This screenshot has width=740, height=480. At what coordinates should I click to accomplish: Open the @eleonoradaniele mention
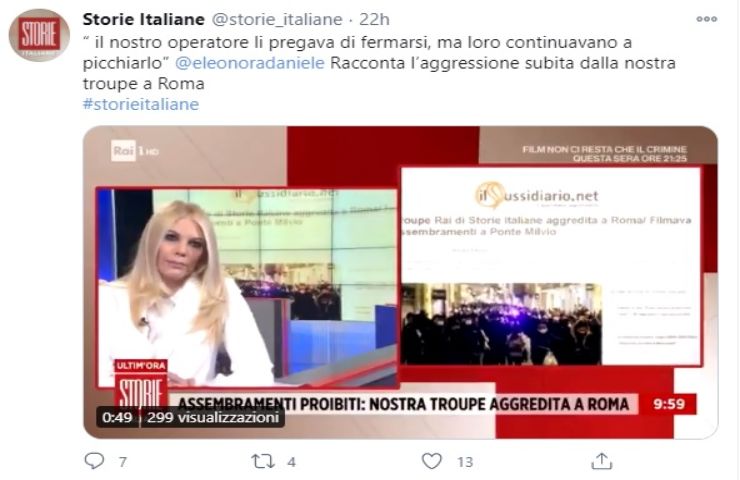[250, 63]
